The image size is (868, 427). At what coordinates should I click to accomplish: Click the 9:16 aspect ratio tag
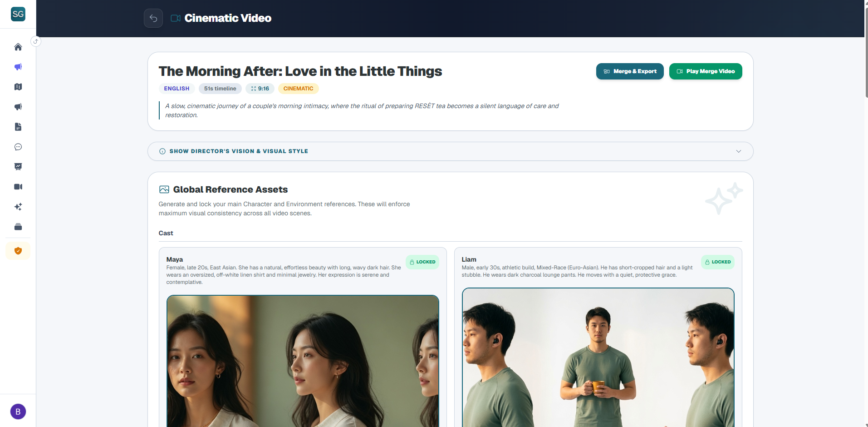(260, 89)
